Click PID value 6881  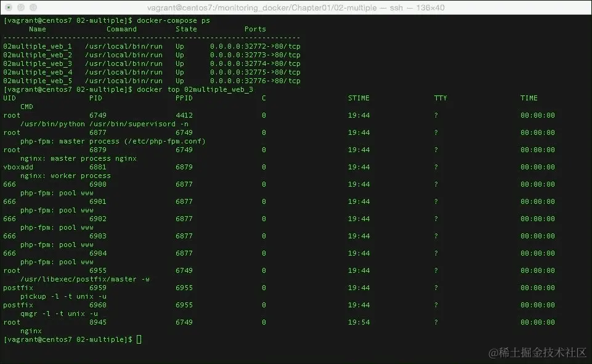click(98, 168)
